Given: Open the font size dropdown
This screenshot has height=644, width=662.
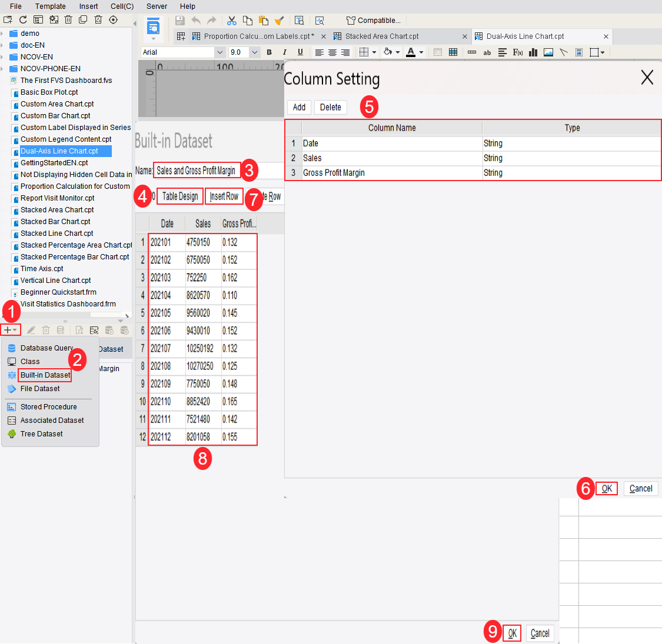Looking at the screenshot, I should 245,52.
